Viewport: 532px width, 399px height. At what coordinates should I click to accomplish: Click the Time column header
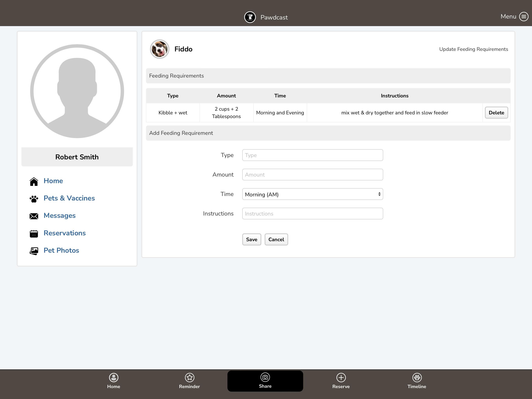[280, 96]
